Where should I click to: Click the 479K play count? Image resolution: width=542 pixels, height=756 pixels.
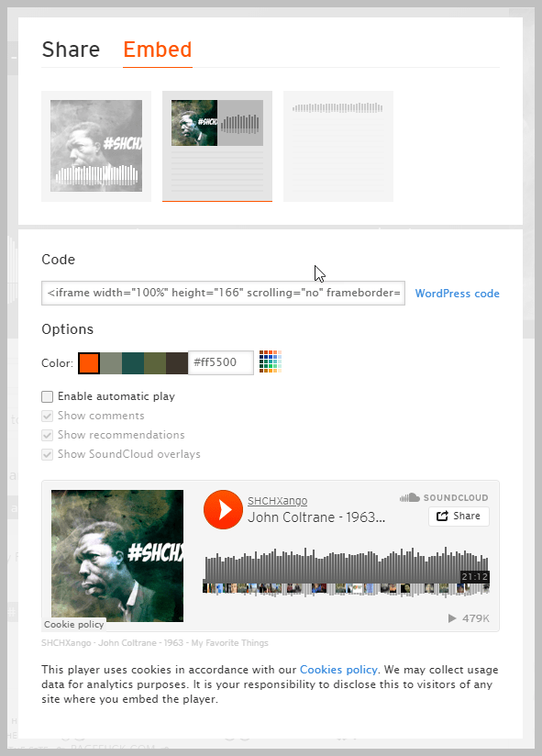(x=469, y=618)
